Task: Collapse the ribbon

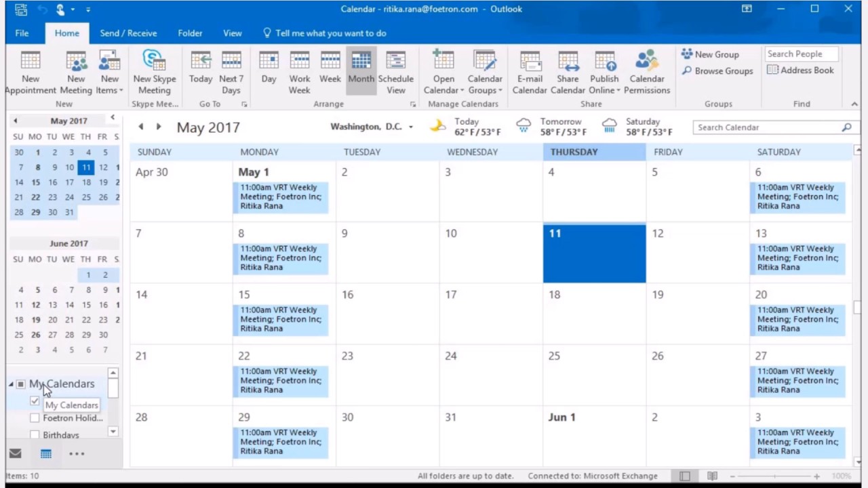Action: point(854,104)
